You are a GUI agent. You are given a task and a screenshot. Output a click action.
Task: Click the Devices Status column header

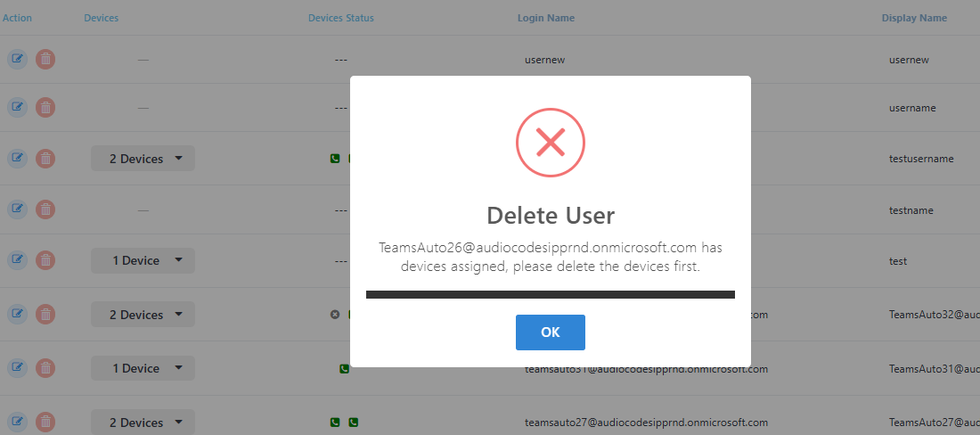341,18
